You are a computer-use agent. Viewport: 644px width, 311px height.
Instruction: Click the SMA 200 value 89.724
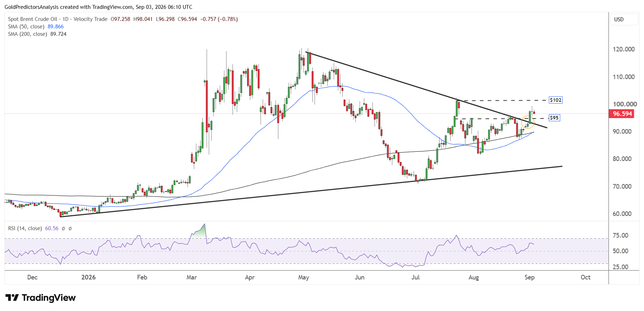pyautogui.click(x=59, y=34)
